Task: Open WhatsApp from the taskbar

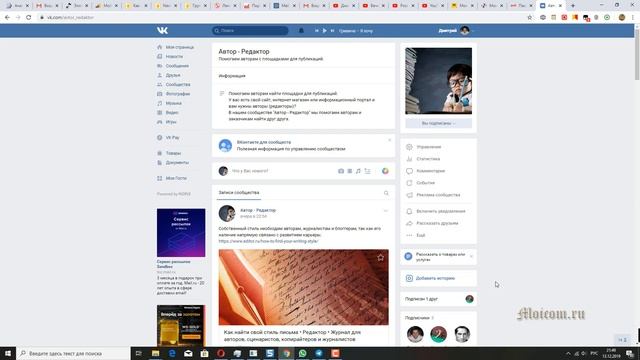Action: click(302, 353)
